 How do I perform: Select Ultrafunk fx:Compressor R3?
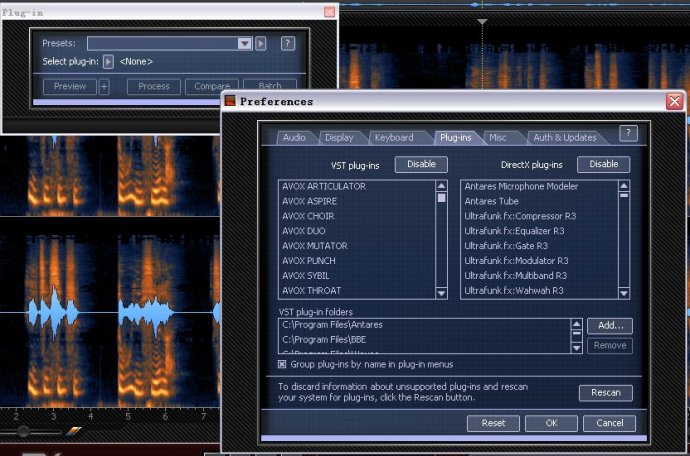point(540,216)
